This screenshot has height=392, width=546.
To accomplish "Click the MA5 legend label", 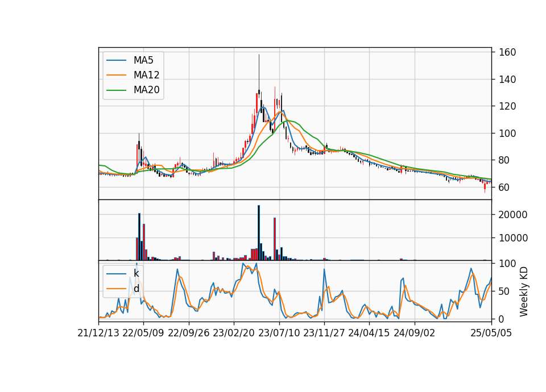I will 143,60.
